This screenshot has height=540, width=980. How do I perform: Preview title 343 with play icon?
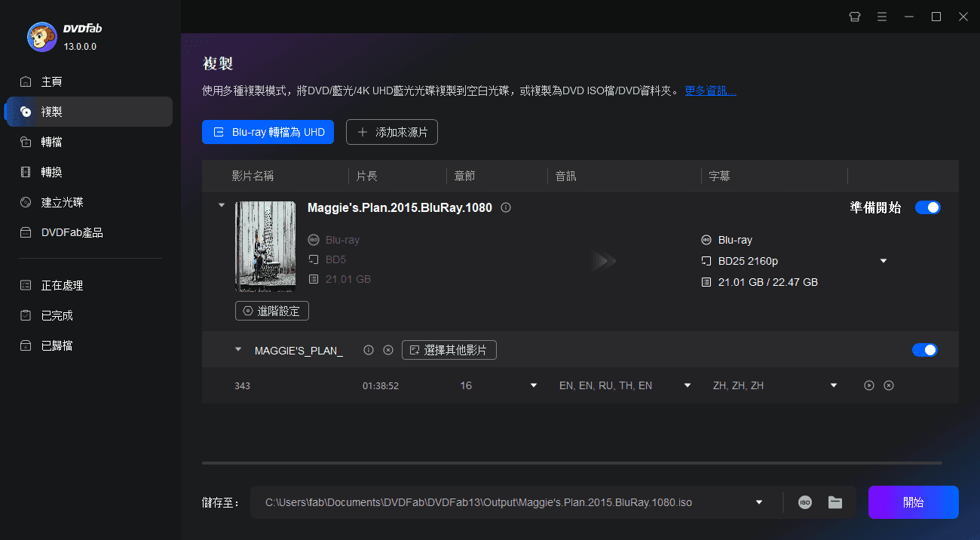click(868, 385)
